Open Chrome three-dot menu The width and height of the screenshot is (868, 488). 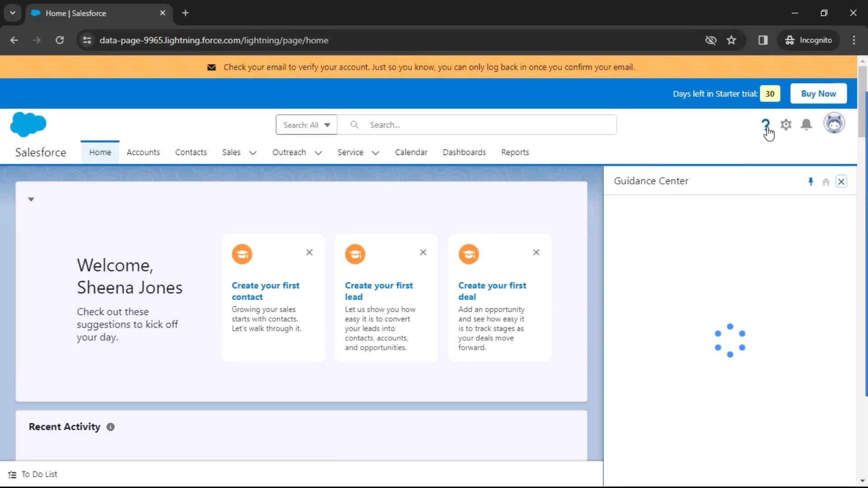pyautogui.click(x=854, y=40)
